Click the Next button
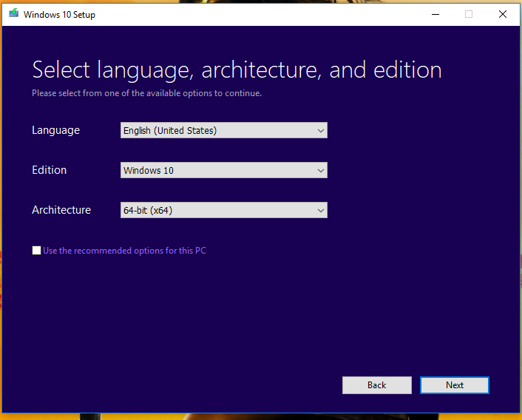522x420 pixels. point(455,385)
